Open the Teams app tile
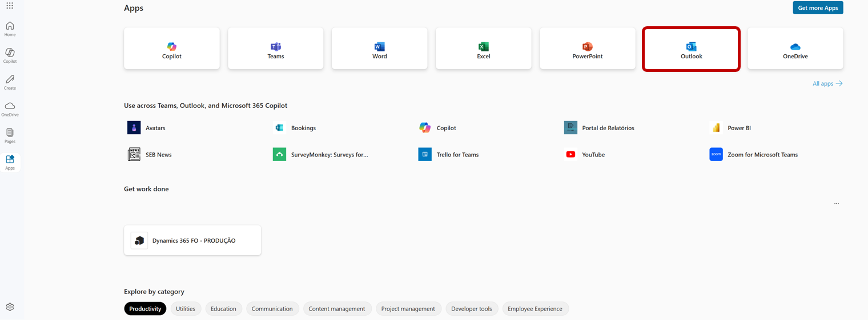The height and width of the screenshot is (322, 868). [x=276, y=49]
